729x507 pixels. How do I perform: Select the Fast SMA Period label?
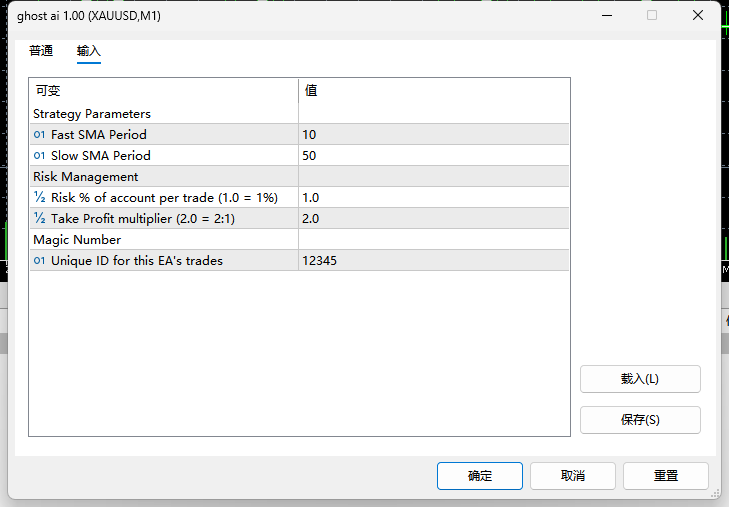point(99,134)
